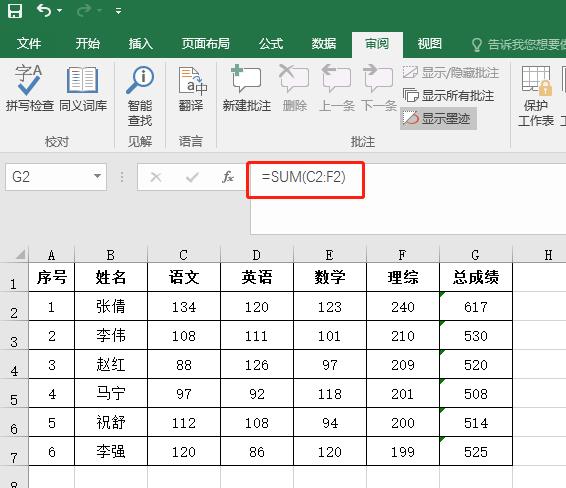
Task: Select row 7 header
Action: coord(14,451)
